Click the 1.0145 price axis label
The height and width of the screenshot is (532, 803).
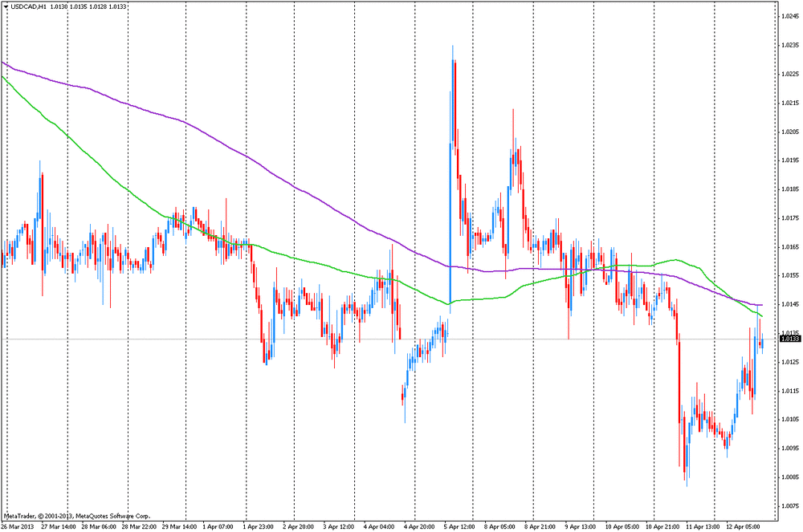pos(790,304)
